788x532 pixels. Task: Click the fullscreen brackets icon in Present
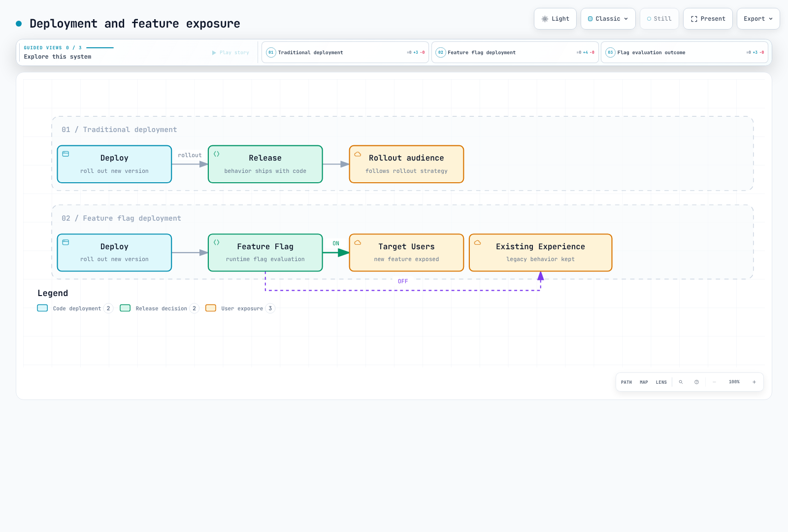tap(694, 19)
